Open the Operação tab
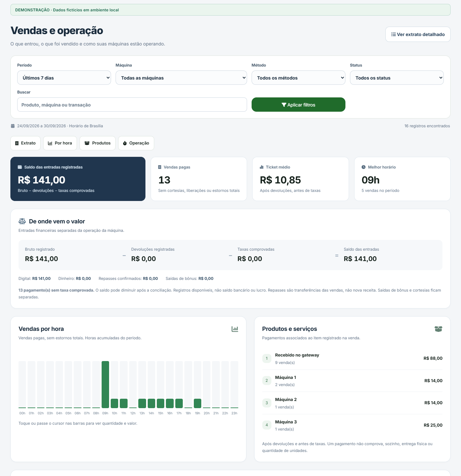 coord(136,143)
